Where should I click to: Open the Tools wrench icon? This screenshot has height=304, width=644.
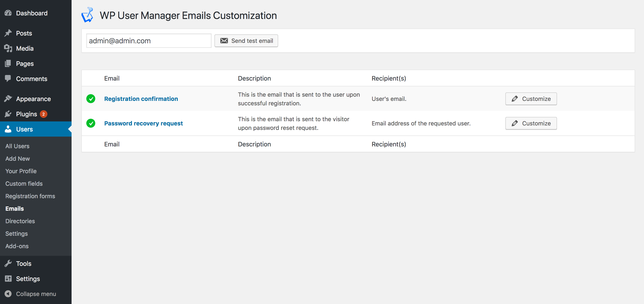tap(8, 263)
